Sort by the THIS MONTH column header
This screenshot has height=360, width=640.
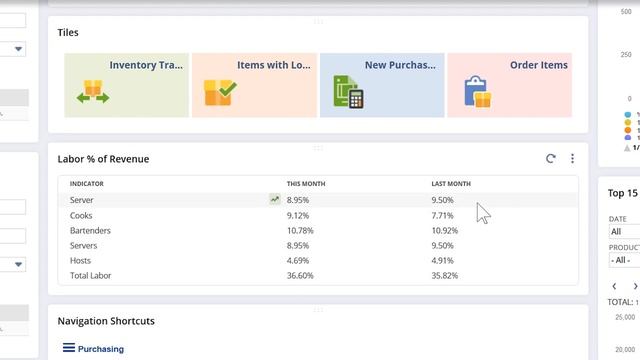306,184
